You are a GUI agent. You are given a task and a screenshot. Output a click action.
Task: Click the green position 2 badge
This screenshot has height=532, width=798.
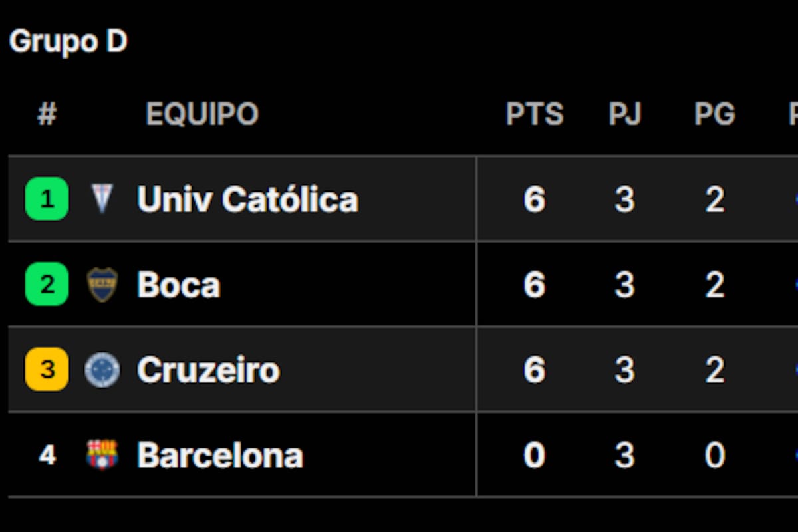[47, 285]
